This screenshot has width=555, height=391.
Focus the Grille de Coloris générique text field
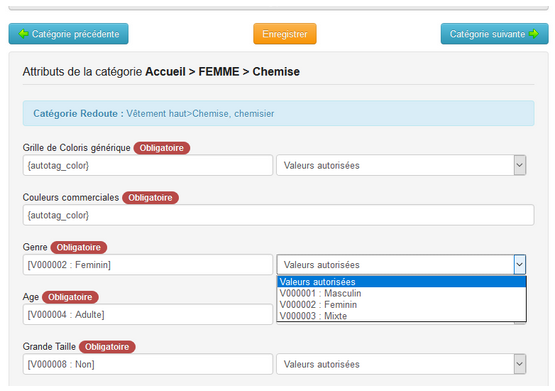tap(148, 165)
